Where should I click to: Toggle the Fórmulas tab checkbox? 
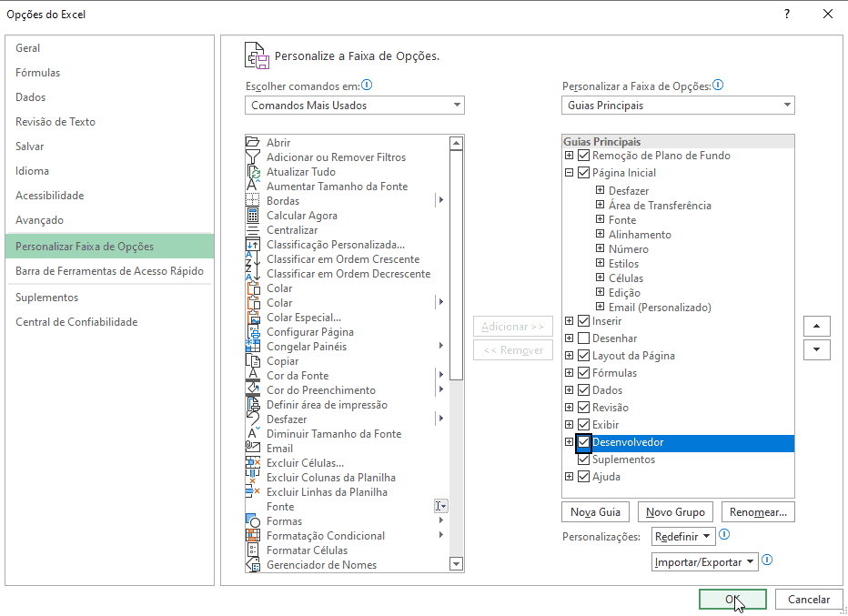pyautogui.click(x=584, y=373)
